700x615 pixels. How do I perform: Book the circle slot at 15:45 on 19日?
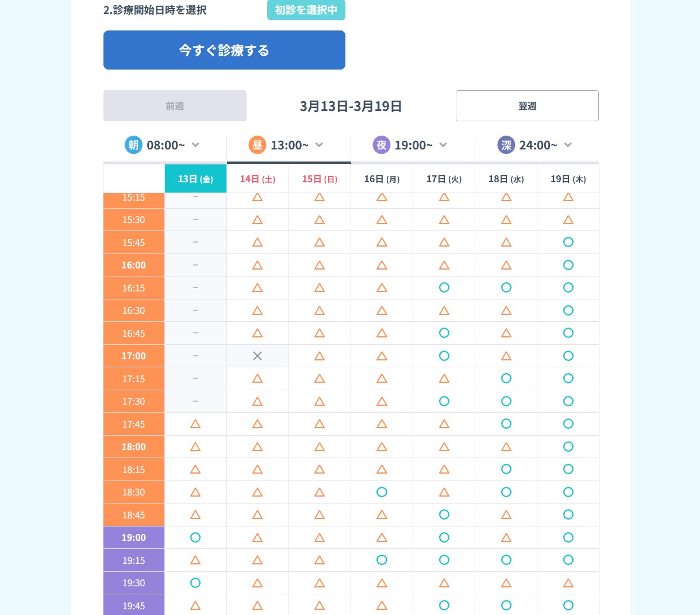[568, 242]
